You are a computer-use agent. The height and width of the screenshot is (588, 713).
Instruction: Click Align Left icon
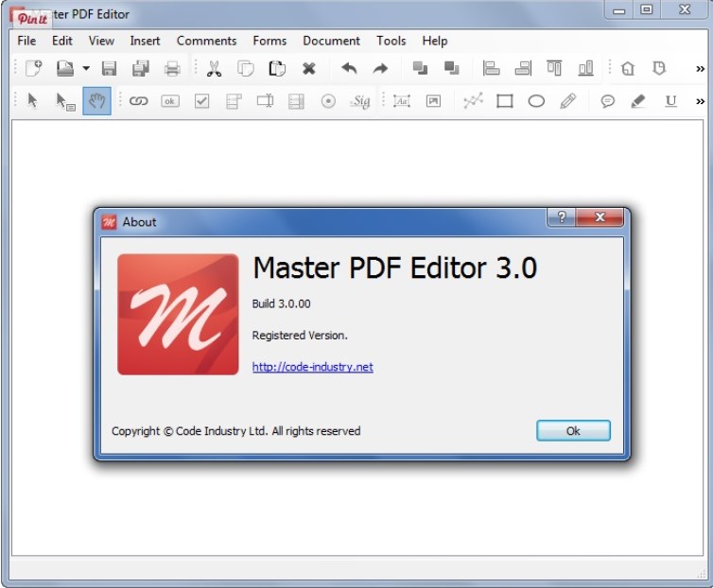click(x=491, y=69)
